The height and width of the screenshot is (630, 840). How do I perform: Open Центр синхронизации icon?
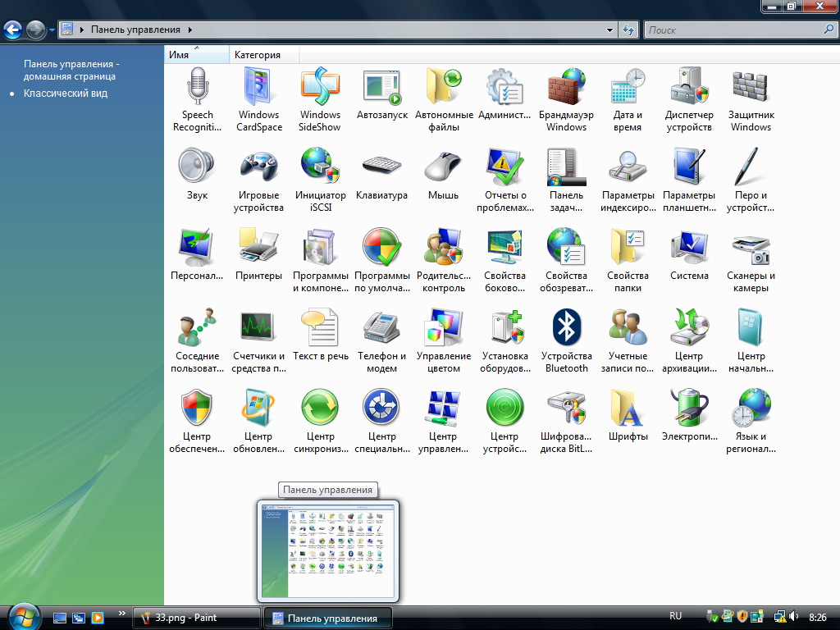(x=320, y=408)
